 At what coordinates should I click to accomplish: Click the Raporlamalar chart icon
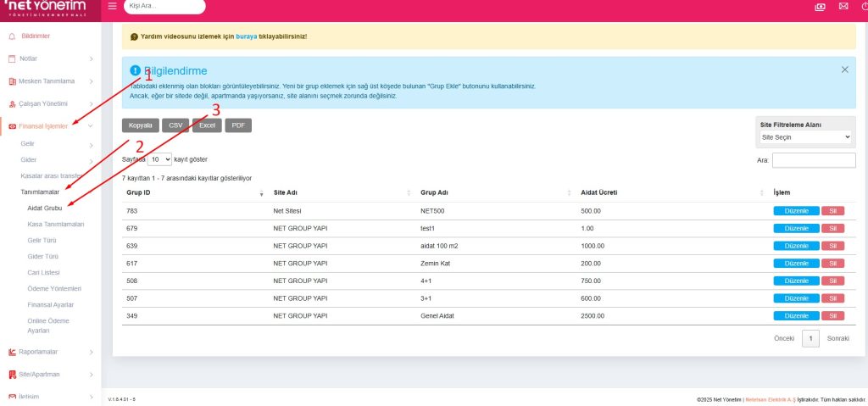pyautogui.click(x=12, y=352)
